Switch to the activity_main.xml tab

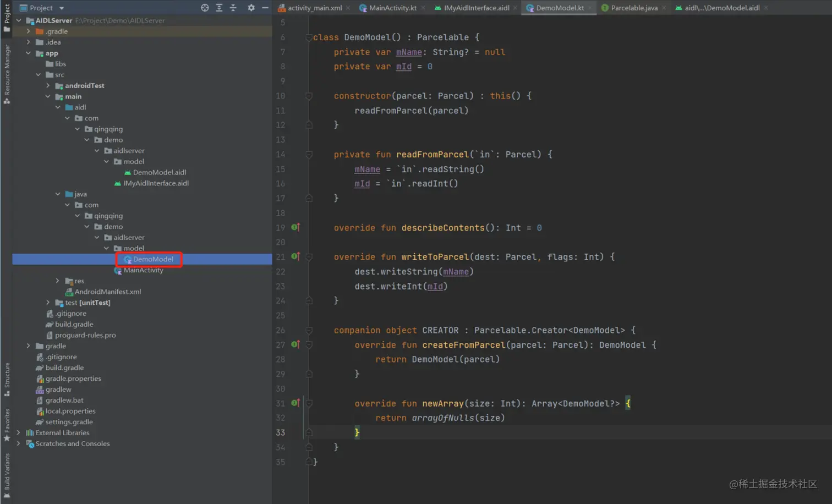pyautogui.click(x=314, y=8)
